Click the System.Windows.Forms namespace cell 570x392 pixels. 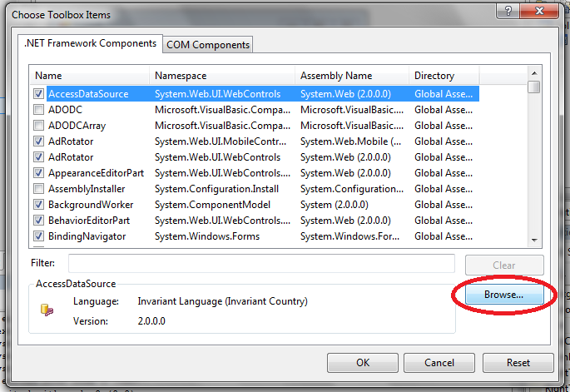207,236
